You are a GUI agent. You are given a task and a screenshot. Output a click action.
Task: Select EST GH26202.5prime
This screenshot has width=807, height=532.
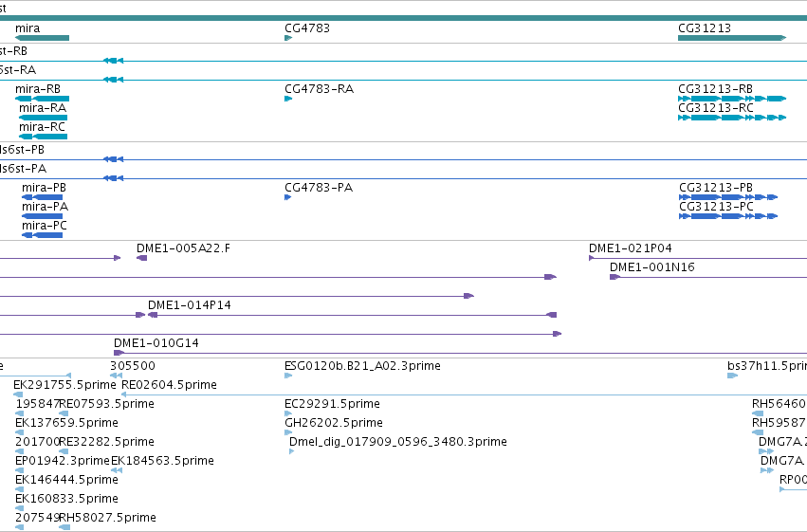click(x=288, y=432)
